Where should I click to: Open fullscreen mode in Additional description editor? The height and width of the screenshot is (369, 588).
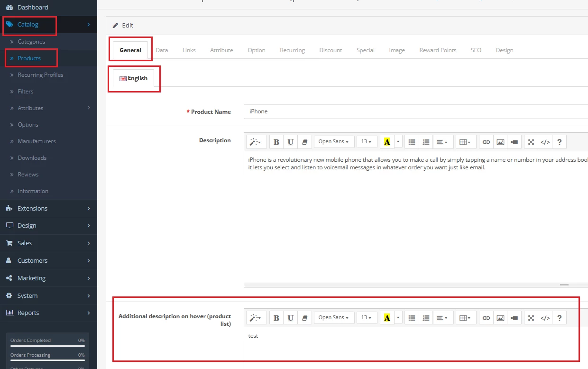coord(531,318)
